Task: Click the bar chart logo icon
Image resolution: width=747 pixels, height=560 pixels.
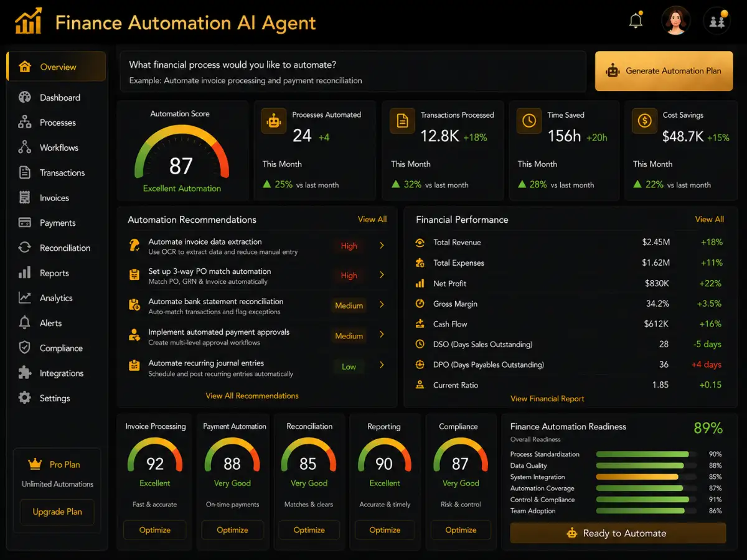Action: (x=29, y=21)
